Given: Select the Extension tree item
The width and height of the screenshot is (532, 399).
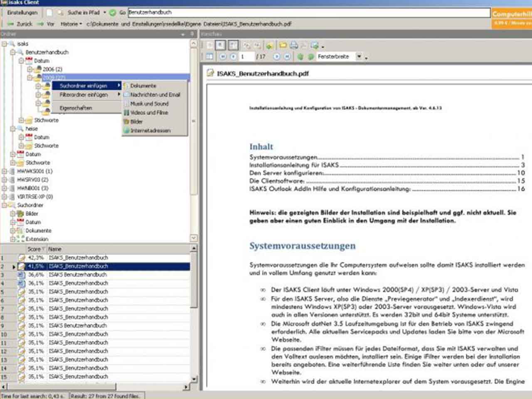Looking at the screenshot, I should pos(37,239).
